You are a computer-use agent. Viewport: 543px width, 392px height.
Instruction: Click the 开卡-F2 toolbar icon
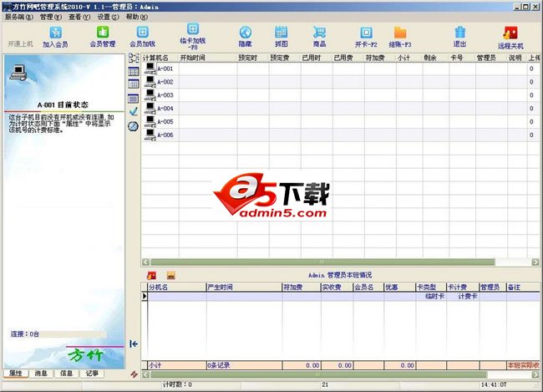point(366,37)
